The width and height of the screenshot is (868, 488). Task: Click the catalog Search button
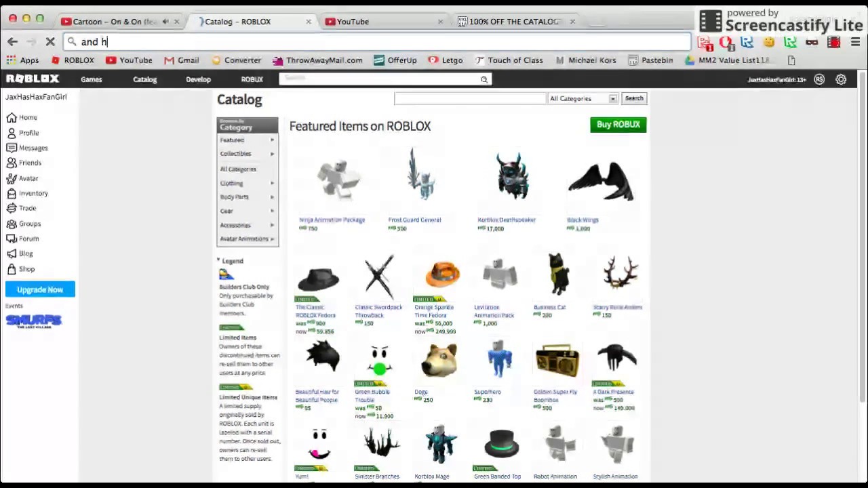tap(634, 99)
